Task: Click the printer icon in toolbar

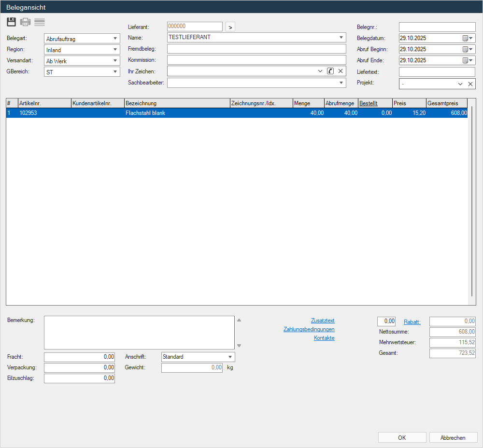Action: point(25,22)
